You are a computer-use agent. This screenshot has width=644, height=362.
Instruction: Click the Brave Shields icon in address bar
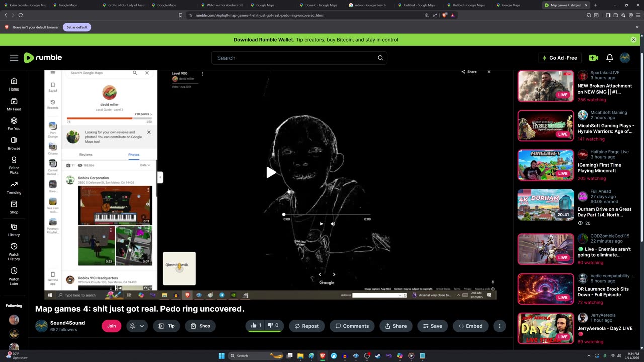[x=445, y=15]
